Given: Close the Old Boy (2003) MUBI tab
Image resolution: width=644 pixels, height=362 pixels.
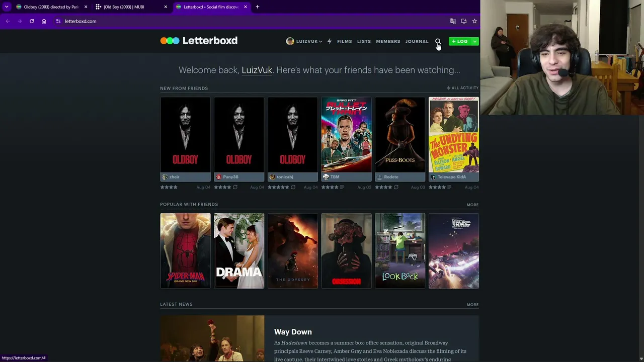Looking at the screenshot, I should (166, 7).
